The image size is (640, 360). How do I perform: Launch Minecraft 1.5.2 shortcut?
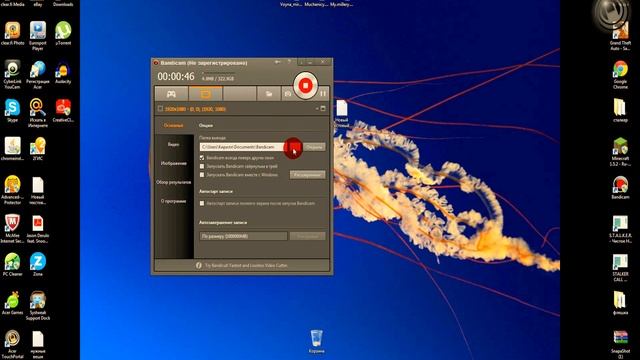pos(620,152)
